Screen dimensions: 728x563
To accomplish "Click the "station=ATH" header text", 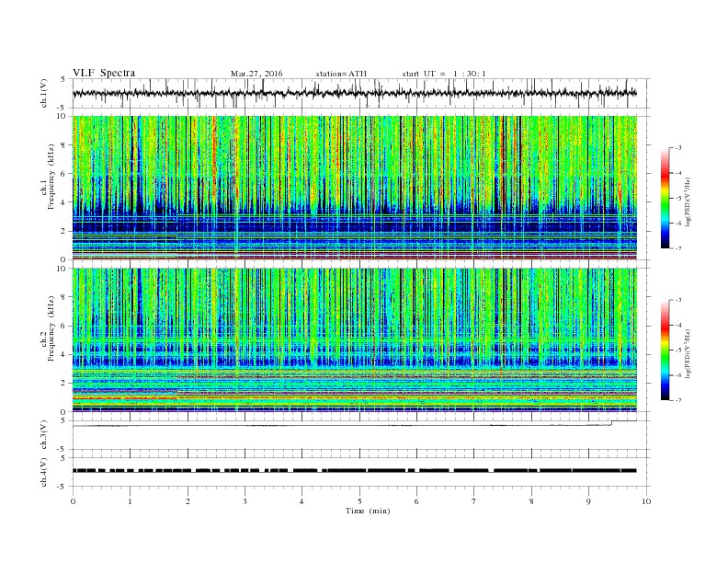I will [341, 74].
